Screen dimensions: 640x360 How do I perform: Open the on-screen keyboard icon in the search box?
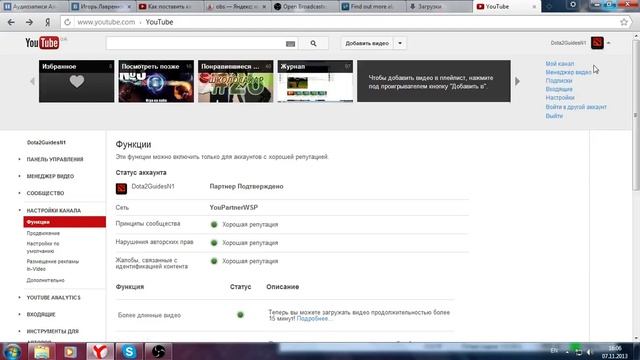290,43
